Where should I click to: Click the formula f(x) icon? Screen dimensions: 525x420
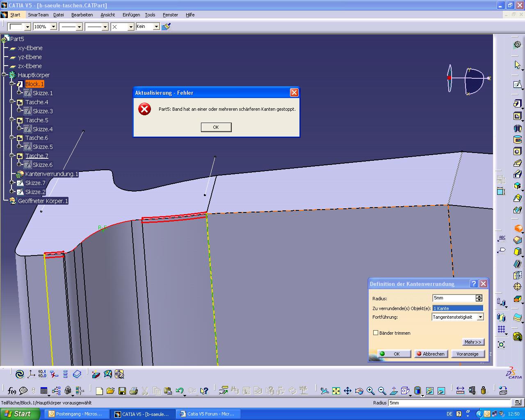(x=11, y=390)
